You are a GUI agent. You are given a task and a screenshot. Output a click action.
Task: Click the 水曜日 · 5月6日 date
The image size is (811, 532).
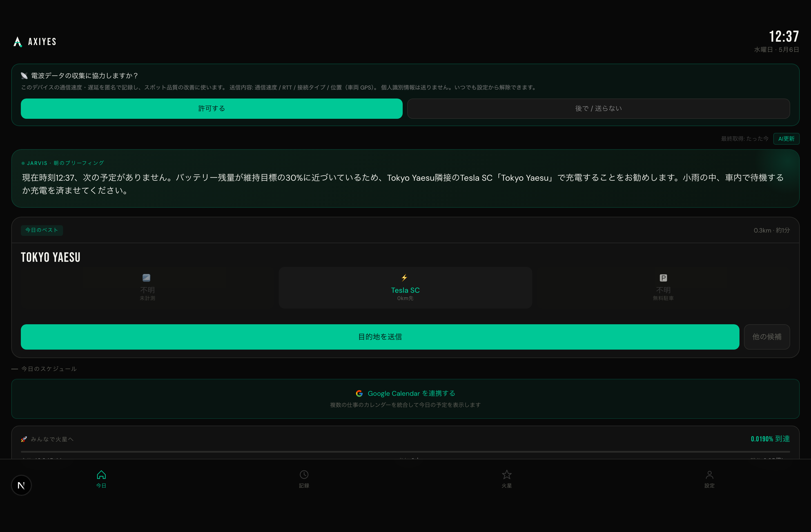pos(777,50)
